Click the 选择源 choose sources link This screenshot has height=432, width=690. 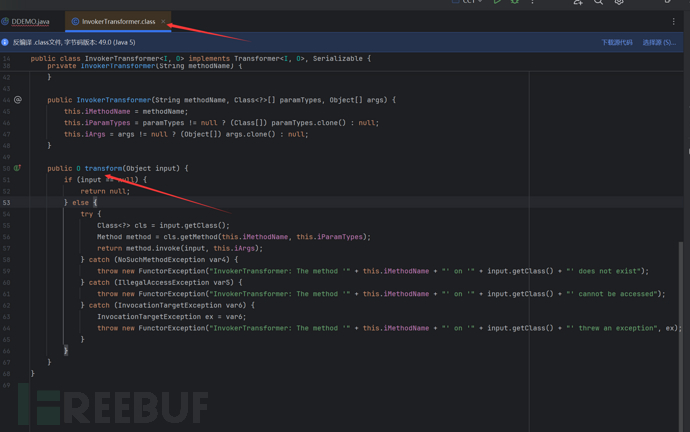(659, 43)
